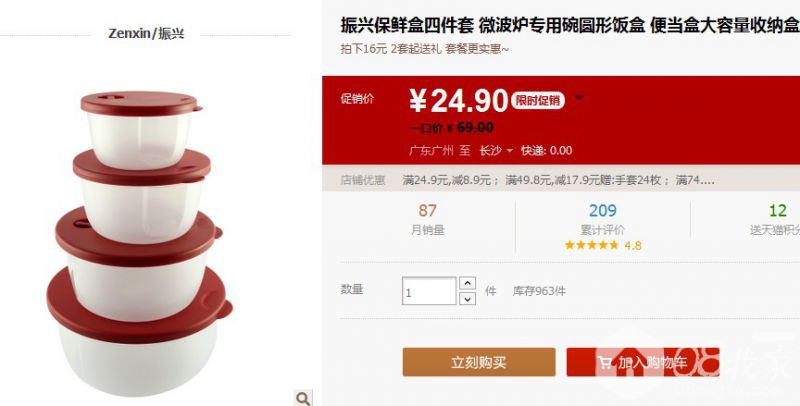
Task: Decrease quantity with the down arrow
Action: 467,298
